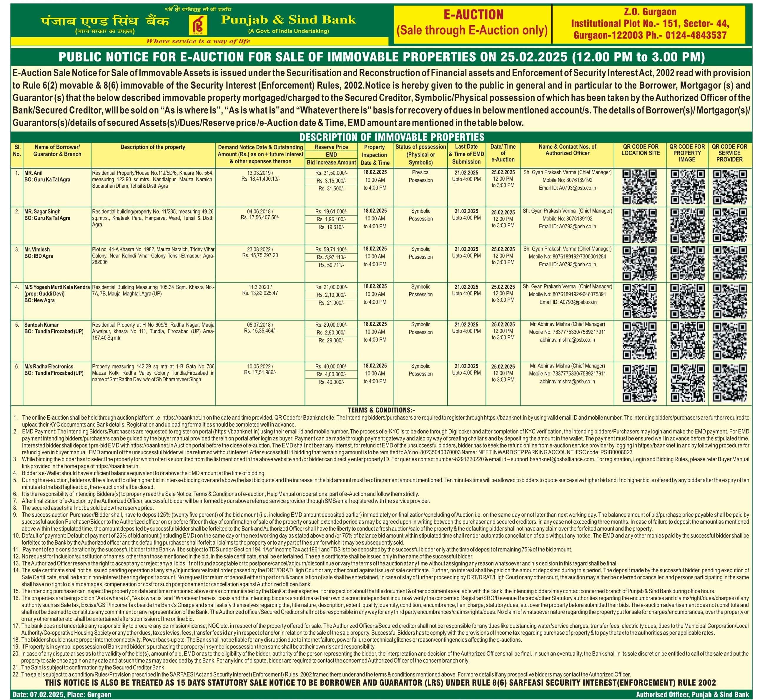The height and width of the screenshot is (700, 760).
Task: Click 'Authorised Officer, Punjab & Sind Bank' footer
Action: point(693,695)
